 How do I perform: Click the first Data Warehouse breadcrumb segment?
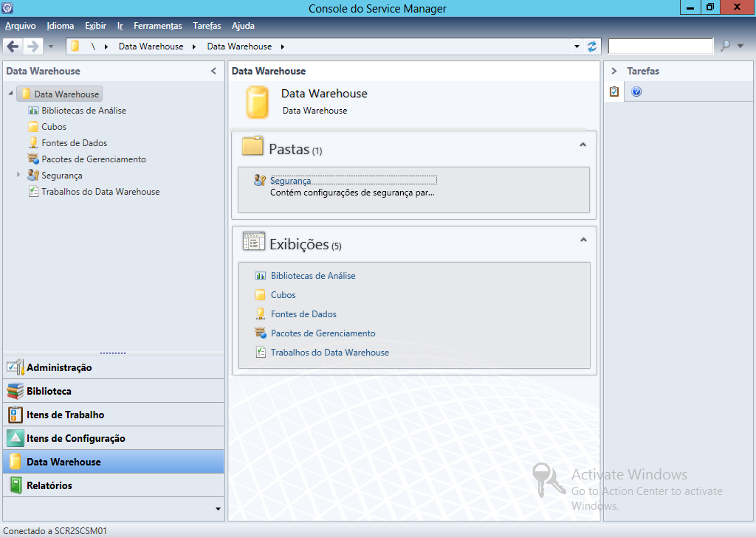coord(151,46)
